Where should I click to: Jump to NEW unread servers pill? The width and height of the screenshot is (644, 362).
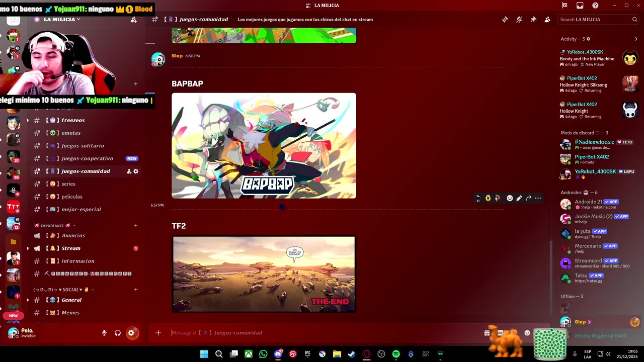(14, 316)
